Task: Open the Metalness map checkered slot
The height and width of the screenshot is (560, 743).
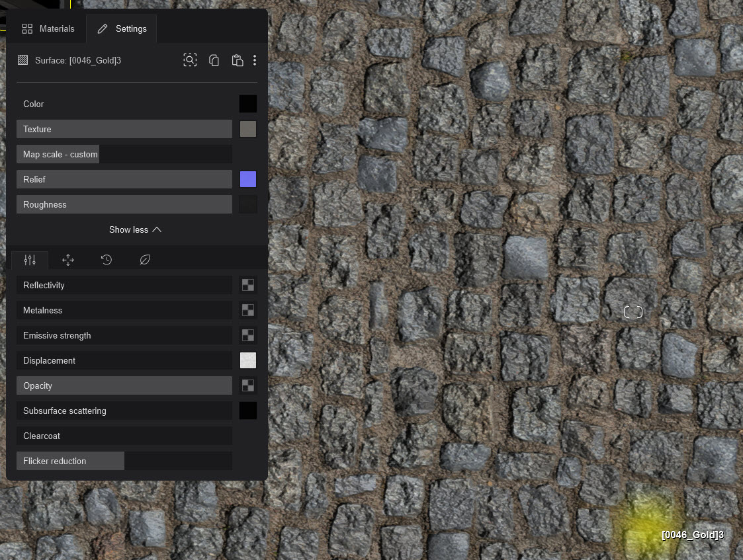Action: (248, 310)
